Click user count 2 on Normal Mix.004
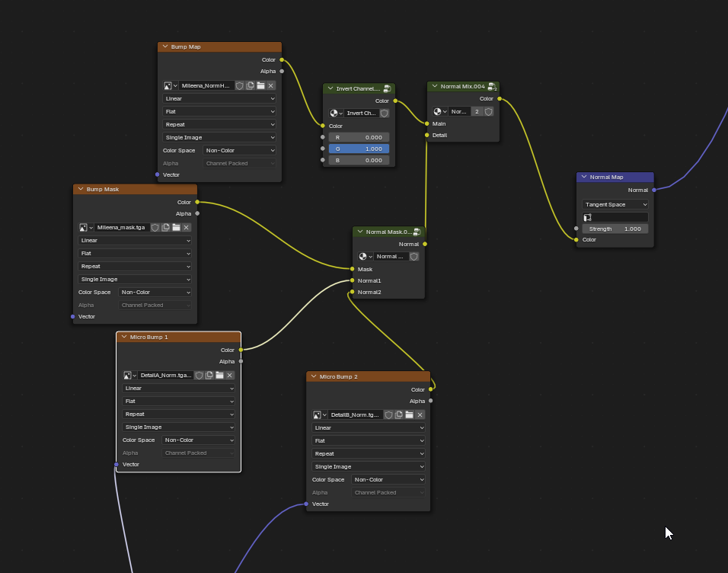 point(477,111)
